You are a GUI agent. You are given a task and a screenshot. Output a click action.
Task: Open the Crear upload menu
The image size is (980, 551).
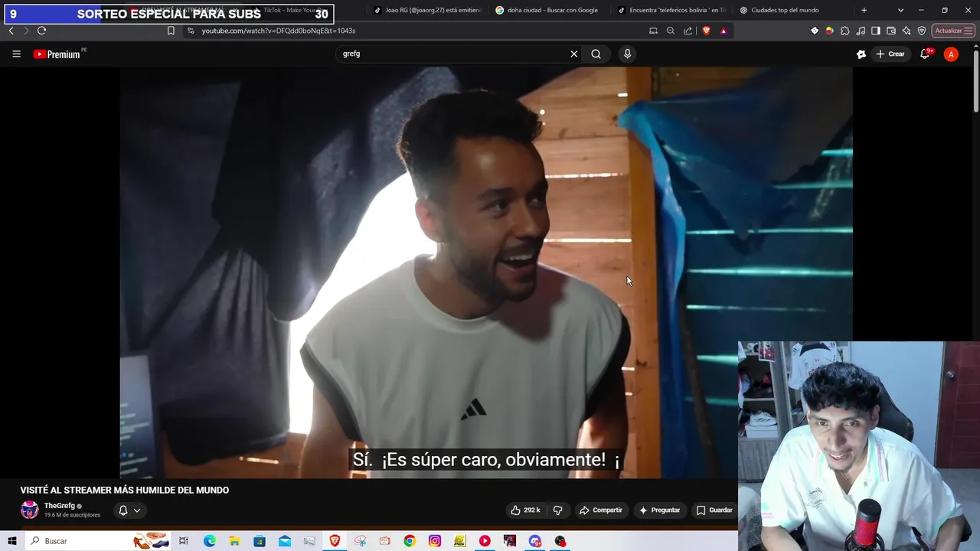pyautogui.click(x=890, y=54)
